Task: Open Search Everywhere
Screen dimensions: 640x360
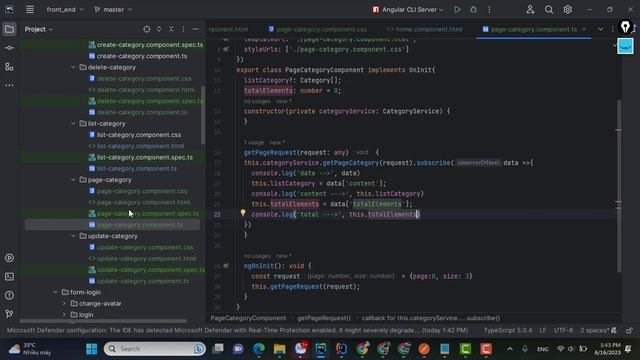Action: coord(549,9)
